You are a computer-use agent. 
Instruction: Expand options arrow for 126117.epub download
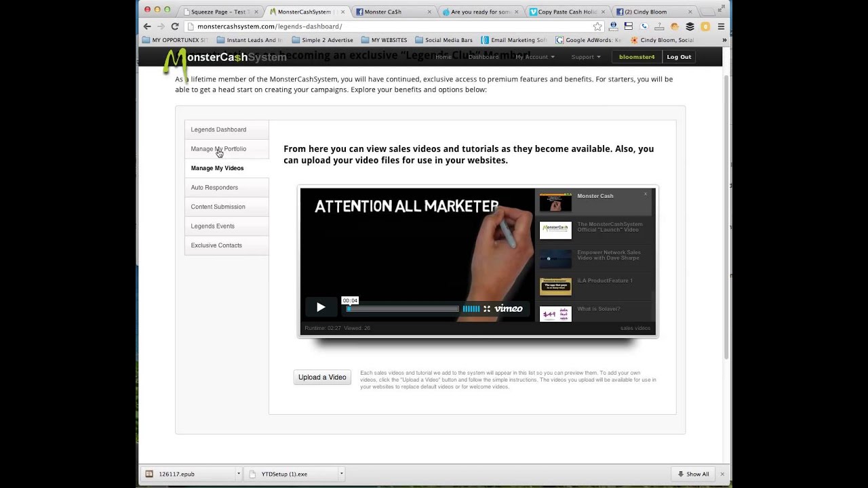(x=239, y=474)
